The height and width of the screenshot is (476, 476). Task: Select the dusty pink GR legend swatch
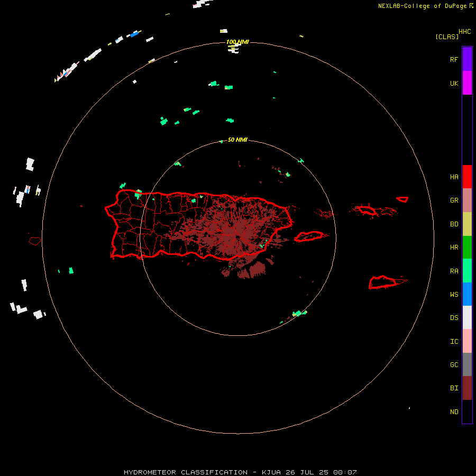coord(467,200)
